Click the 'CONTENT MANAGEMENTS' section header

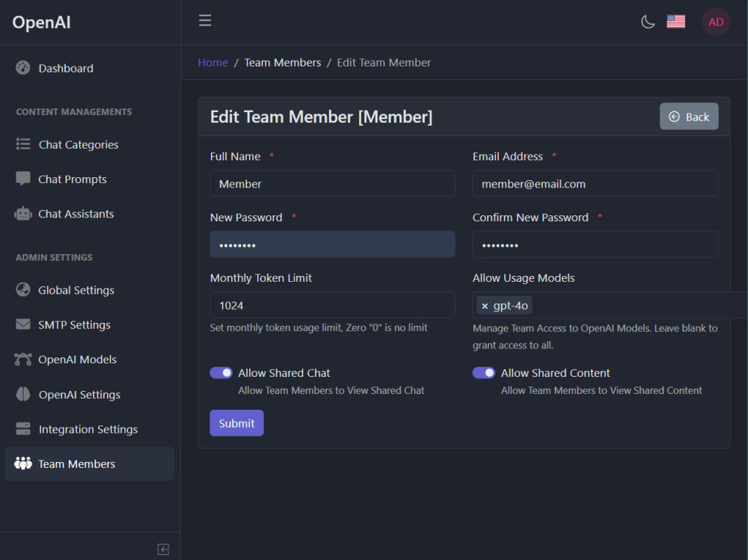point(74,111)
